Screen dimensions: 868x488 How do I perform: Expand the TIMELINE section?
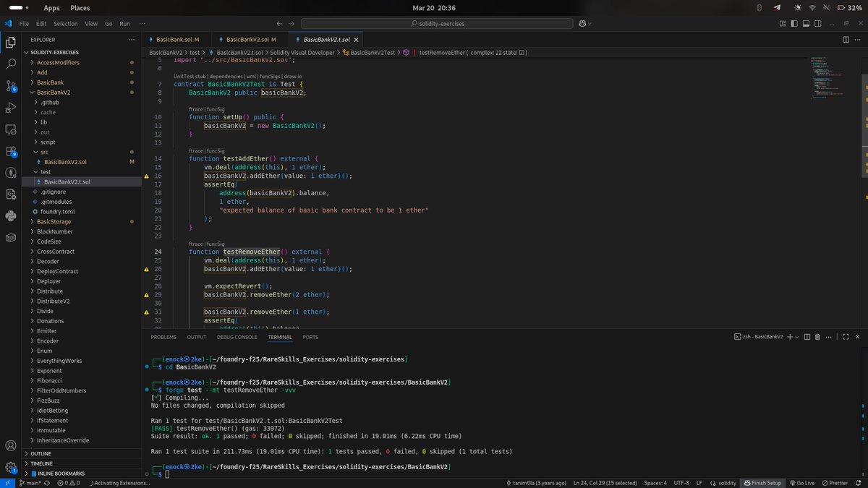pos(82,463)
